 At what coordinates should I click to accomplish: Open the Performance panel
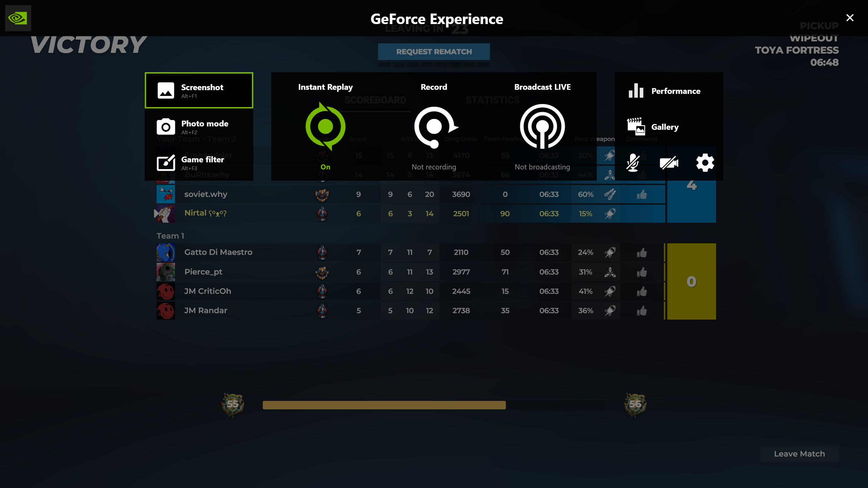(x=665, y=91)
